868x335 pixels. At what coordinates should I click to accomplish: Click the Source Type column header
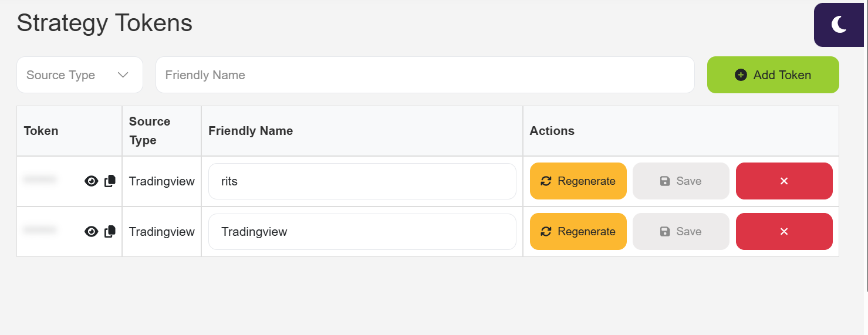point(150,131)
